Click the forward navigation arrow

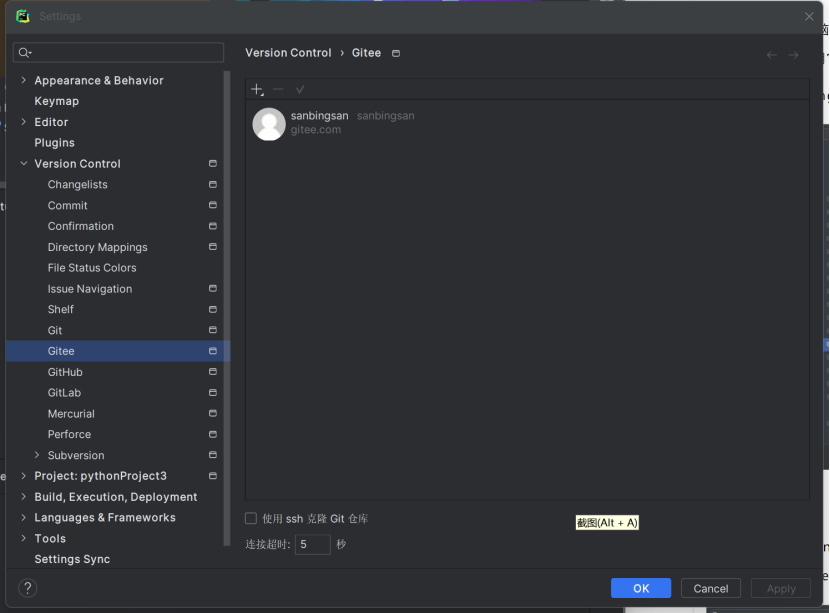coord(793,55)
